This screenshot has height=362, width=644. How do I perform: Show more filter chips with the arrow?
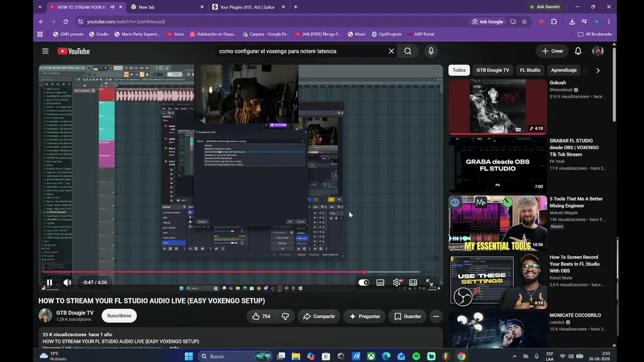(598, 70)
